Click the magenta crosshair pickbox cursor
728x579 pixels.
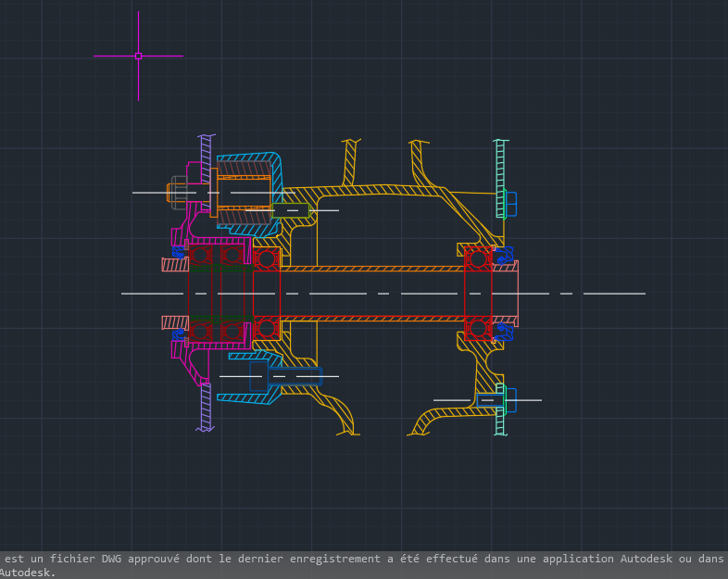pyautogui.click(x=138, y=56)
